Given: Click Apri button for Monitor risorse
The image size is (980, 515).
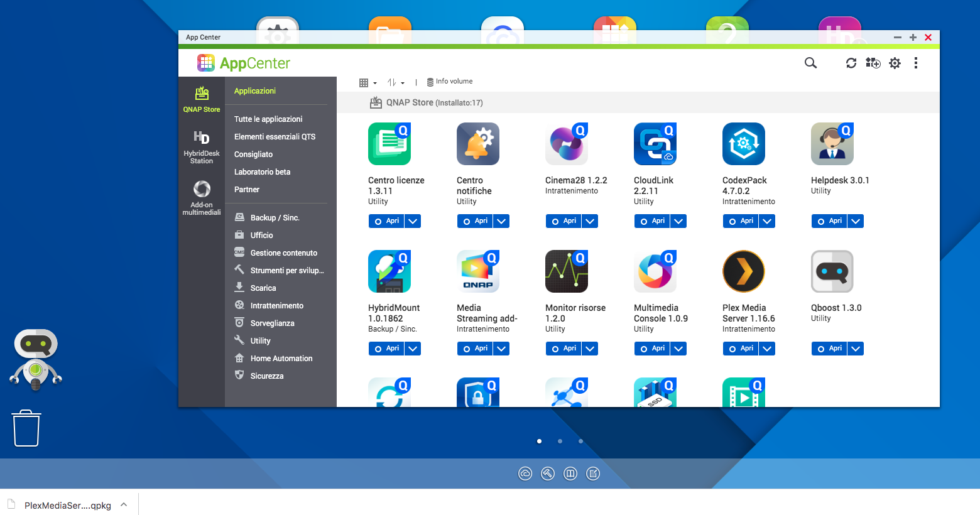Looking at the screenshot, I should point(563,349).
